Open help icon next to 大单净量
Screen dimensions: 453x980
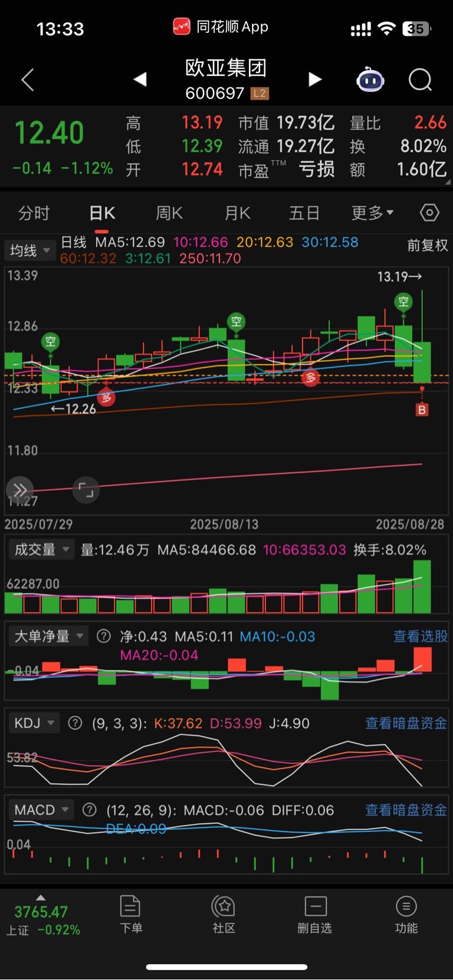(104, 636)
